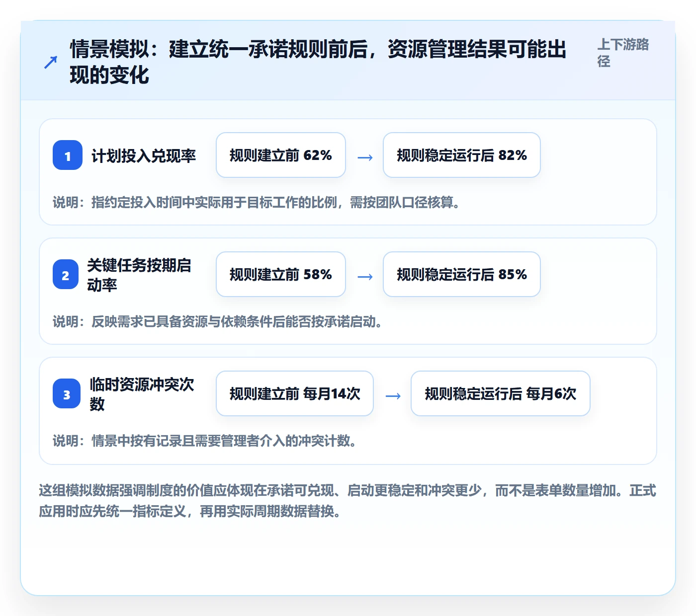Click the note starting 说明：情景中按有记录
The width and height of the screenshot is (696, 616).
[205, 441]
